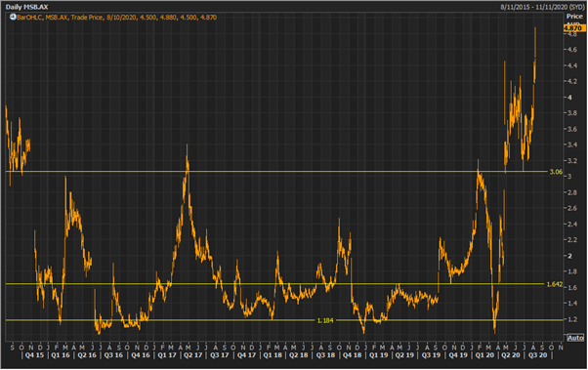Click the orange 4.870 last price tag

click(x=573, y=28)
